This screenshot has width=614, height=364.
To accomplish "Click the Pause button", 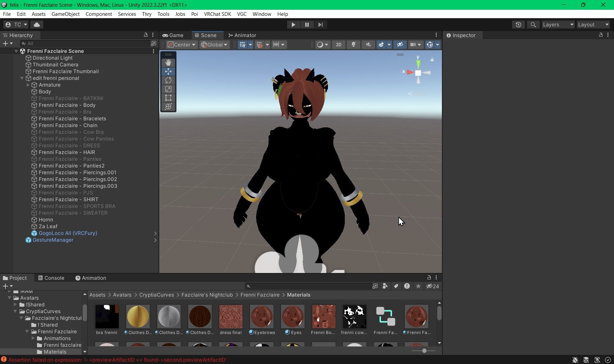I will [307, 25].
